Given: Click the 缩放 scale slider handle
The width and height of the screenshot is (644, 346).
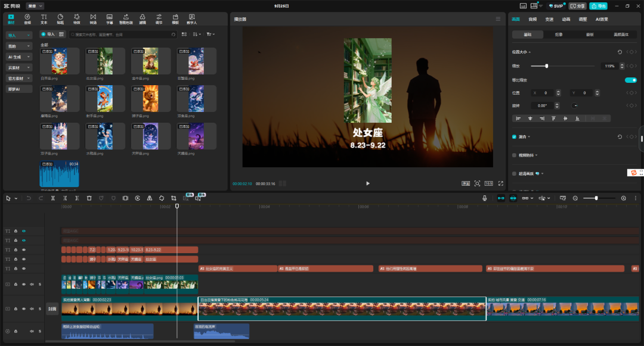Looking at the screenshot, I should [x=546, y=66].
